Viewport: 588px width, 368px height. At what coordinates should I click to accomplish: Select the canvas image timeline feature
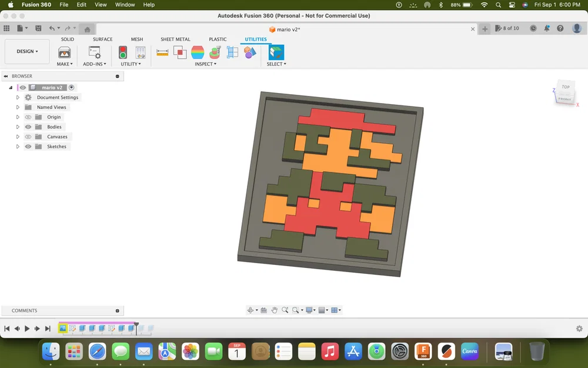[63, 328]
